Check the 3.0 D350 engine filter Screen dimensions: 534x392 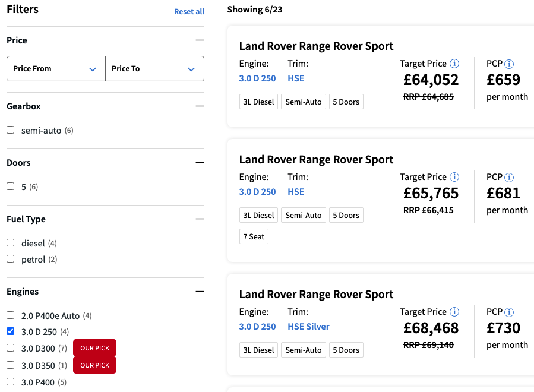click(11, 365)
